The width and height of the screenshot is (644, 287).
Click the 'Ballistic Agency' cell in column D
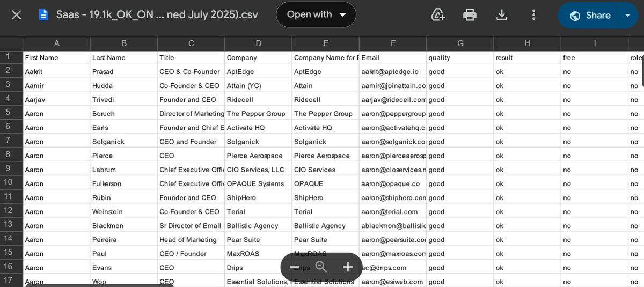coord(258,225)
